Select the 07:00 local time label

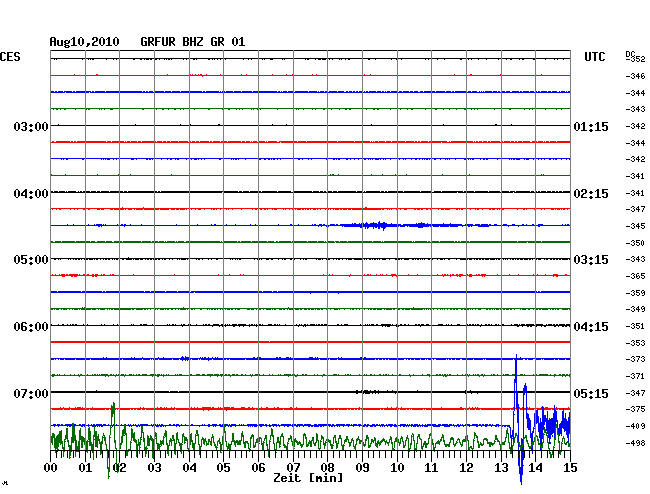31,393
